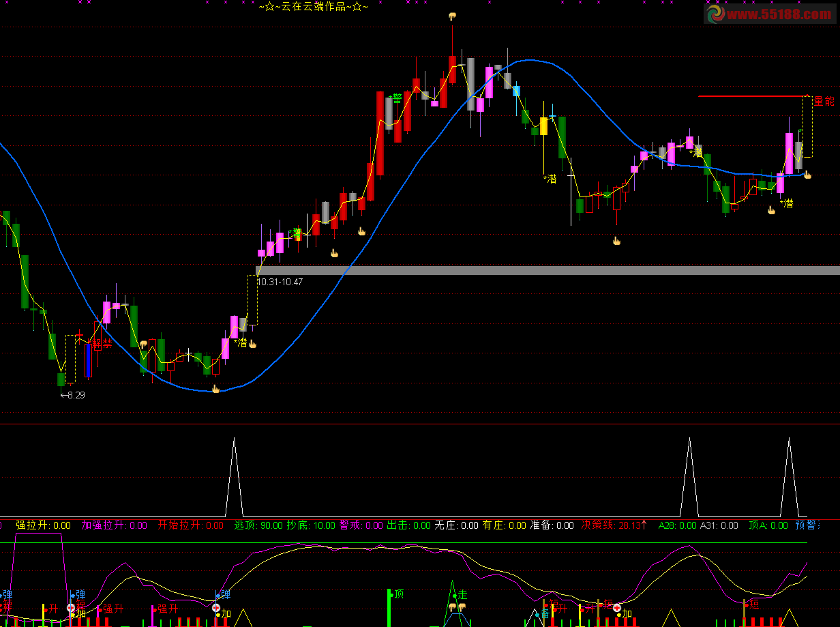Click the green 顶 label on the tall green bar
Image resolution: width=840 pixels, height=627 pixels.
coord(399,594)
